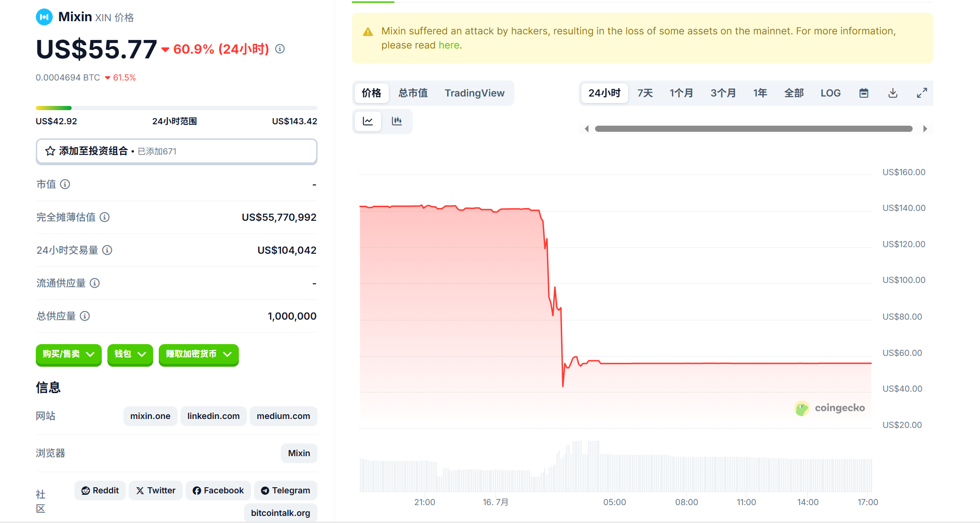The image size is (980, 523).
Task: Visit mixin.one website
Action: (x=150, y=416)
